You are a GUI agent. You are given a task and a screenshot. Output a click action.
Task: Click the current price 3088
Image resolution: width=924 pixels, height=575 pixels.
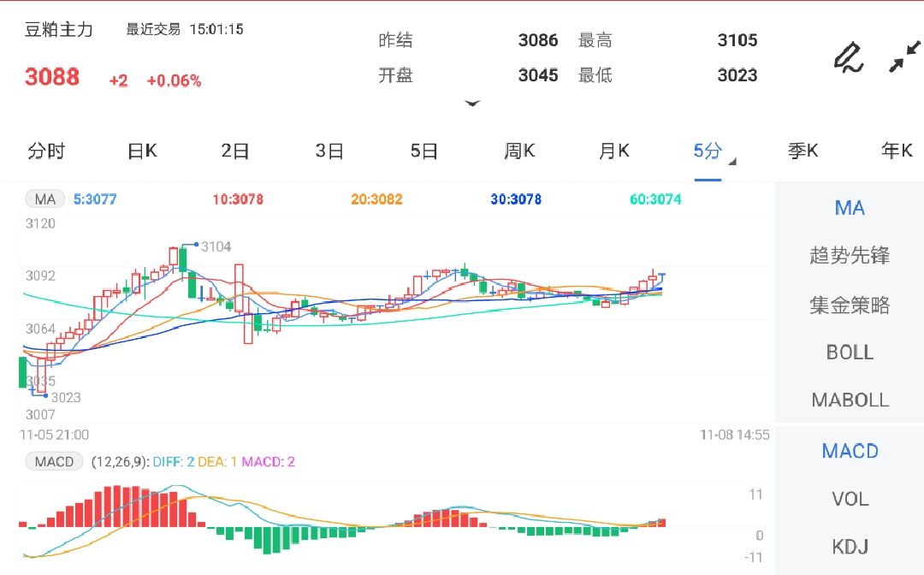[x=52, y=77]
